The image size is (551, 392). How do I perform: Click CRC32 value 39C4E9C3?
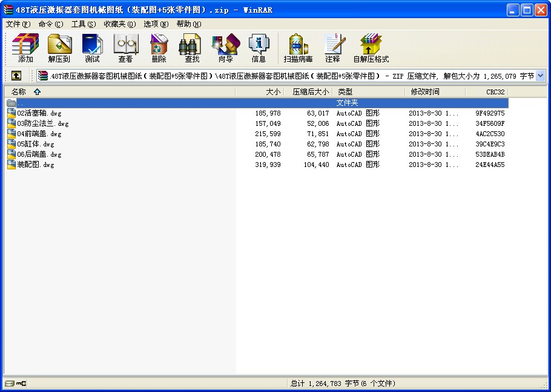[490, 144]
